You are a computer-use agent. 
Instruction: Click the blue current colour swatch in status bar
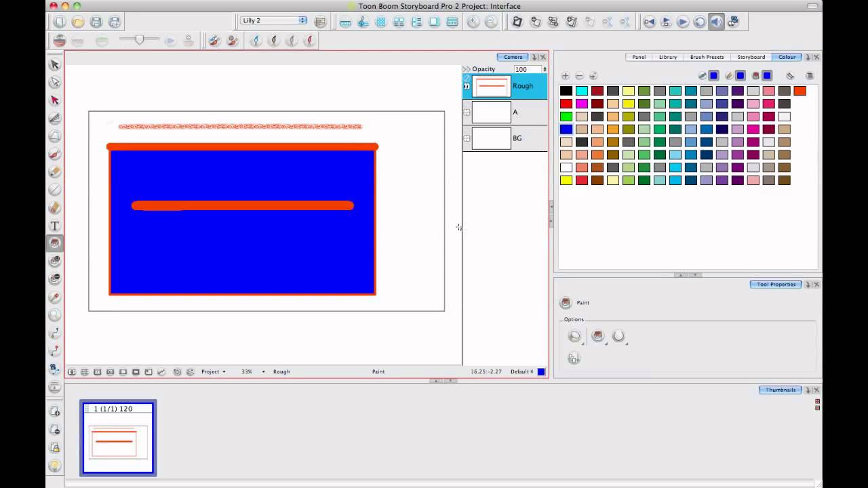click(541, 371)
